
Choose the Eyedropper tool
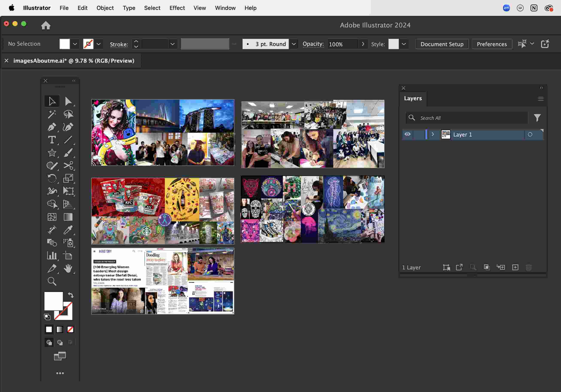click(x=68, y=230)
